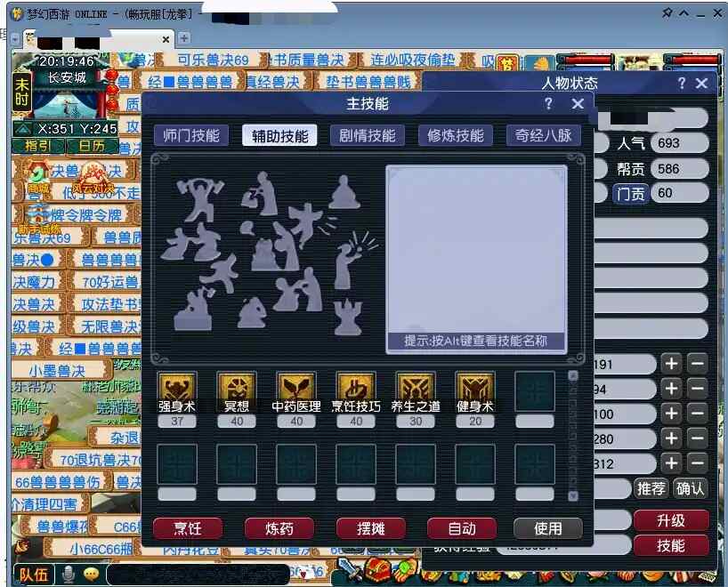Image resolution: width=728 pixels, height=587 pixels.
Task: Decrease attribute with value 312
Action: coord(698,463)
